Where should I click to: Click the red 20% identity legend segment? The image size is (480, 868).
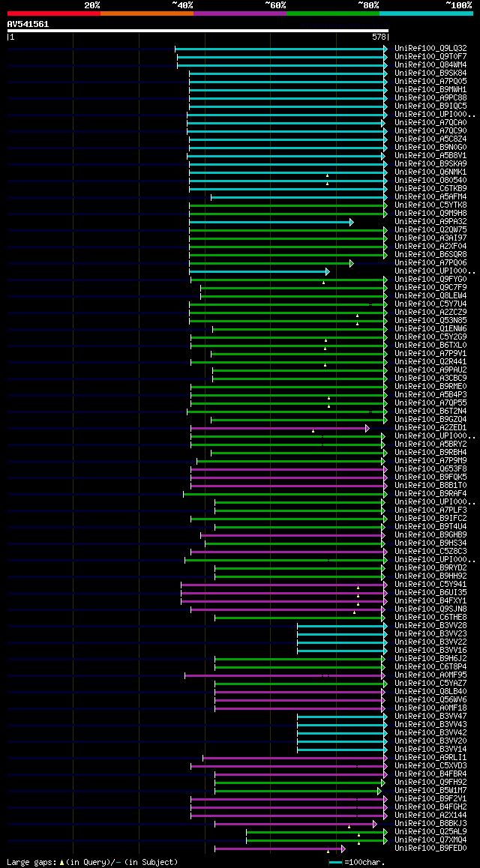54,13
